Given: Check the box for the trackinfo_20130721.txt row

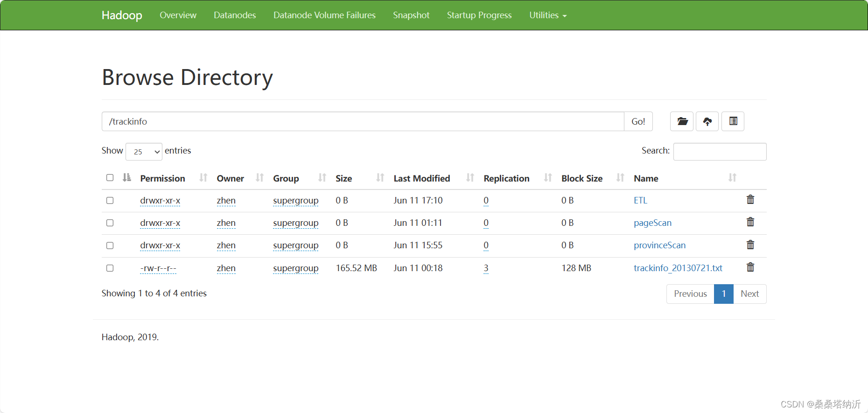Looking at the screenshot, I should pos(110,268).
